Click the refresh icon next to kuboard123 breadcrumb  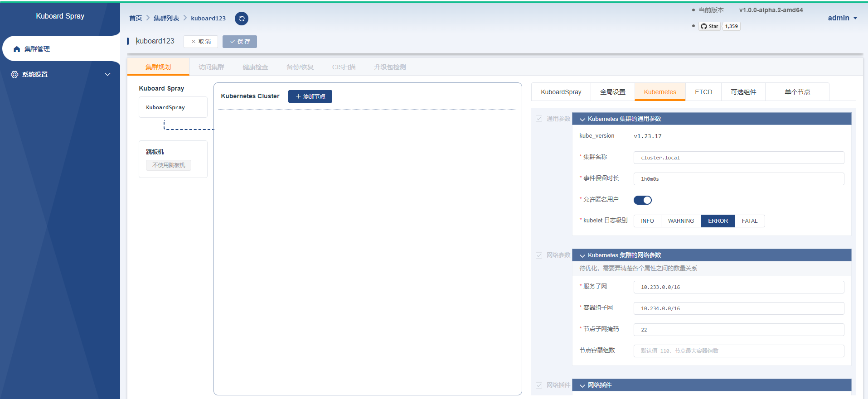click(242, 19)
